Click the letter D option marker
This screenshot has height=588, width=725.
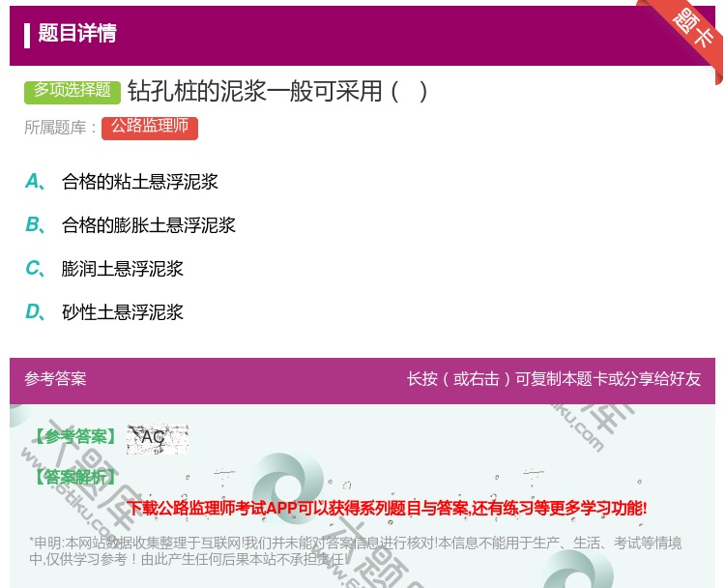point(35,312)
